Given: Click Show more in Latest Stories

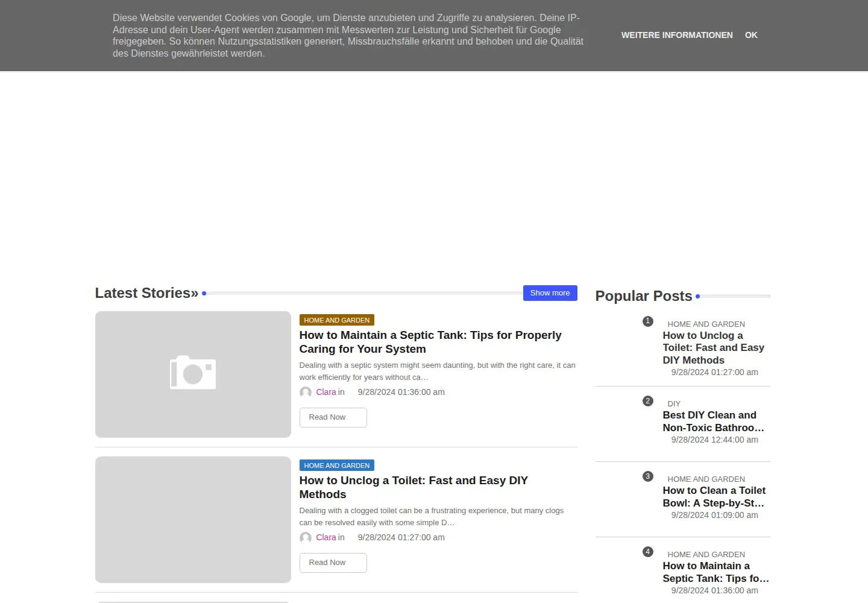Looking at the screenshot, I should point(550,293).
